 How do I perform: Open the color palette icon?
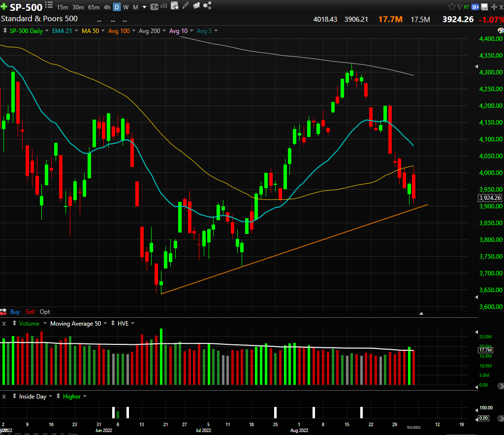coord(501,31)
